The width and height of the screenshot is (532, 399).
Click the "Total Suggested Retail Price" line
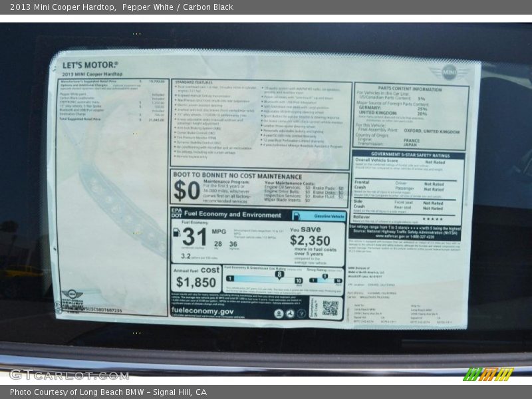pyautogui.click(x=112, y=120)
